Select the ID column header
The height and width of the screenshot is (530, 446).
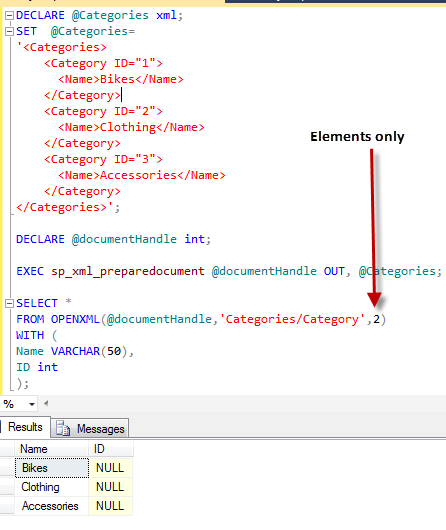pyautogui.click(x=111, y=449)
